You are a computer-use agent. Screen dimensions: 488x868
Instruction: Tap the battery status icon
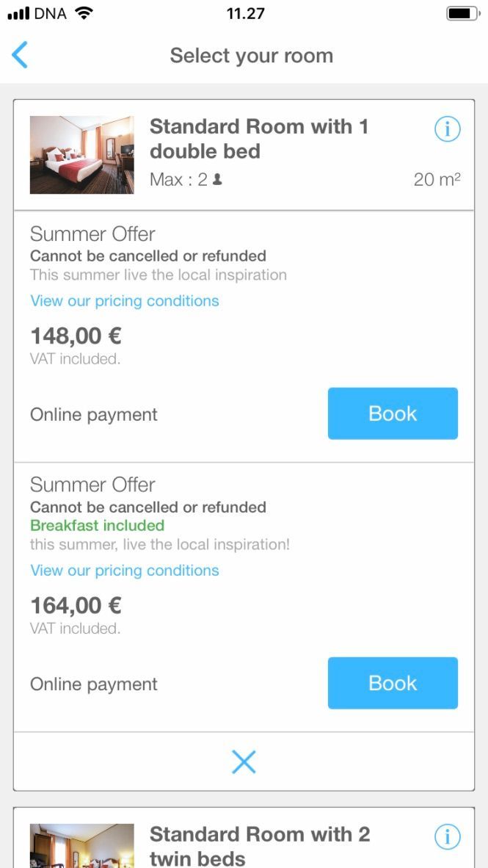463,13
